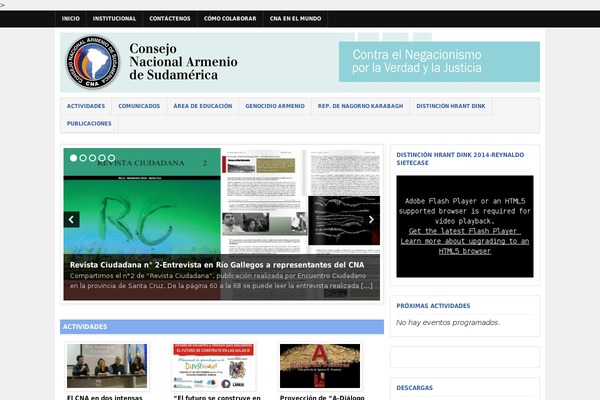Click El CNA en dos intensas title

click(104, 397)
